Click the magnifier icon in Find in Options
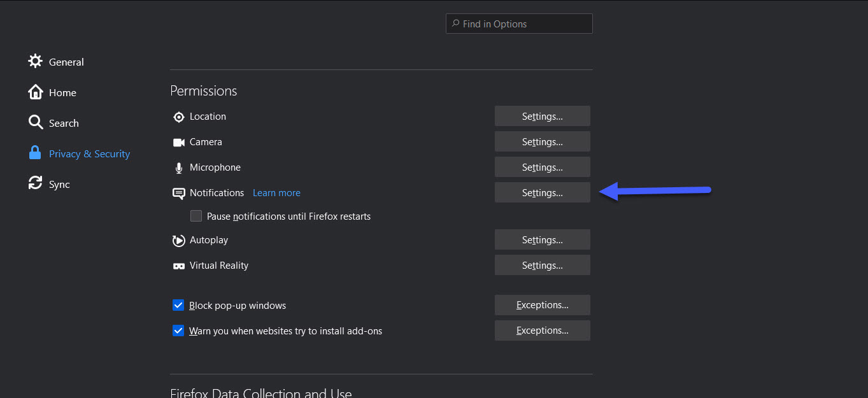Viewport: 868px width, 398px height. 455,24
